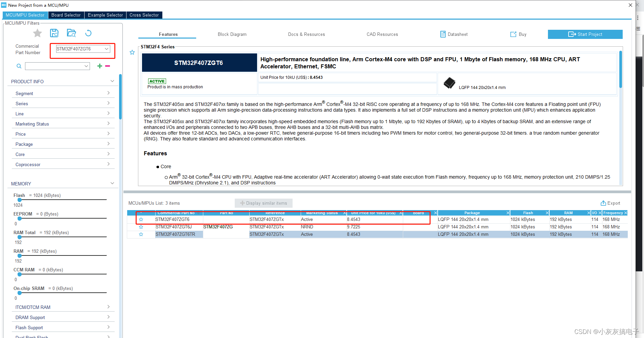Click the LQFP package chip image
This screenshot has width=644, height=338.
click(450, 83)
